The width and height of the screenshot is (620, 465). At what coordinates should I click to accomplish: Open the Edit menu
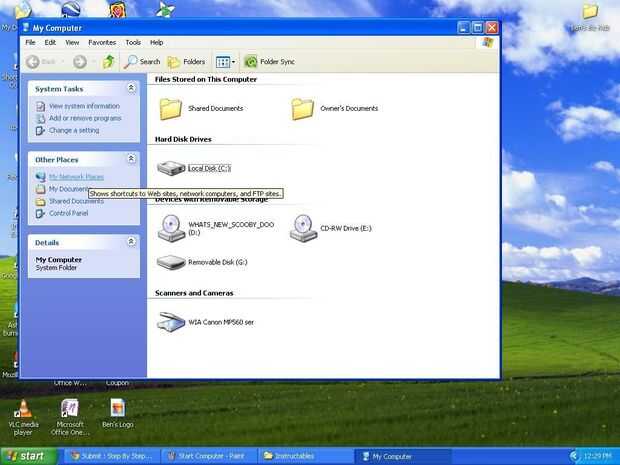coord(50,42)
